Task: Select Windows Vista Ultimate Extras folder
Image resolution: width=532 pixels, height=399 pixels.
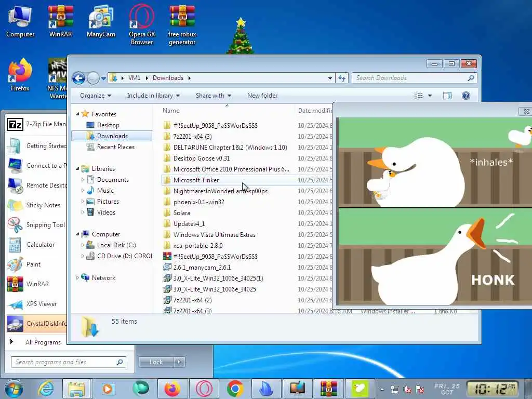Action: pyautogui.click(x=214, y=235)
